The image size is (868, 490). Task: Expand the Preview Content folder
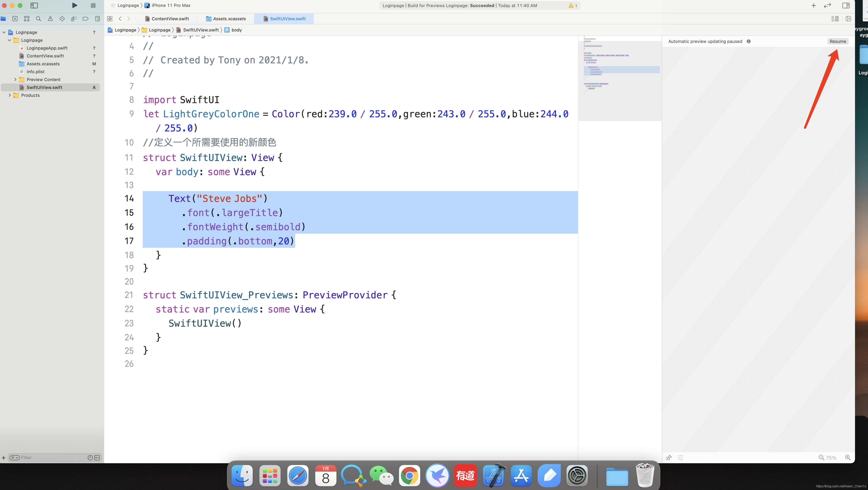[x=15, y=80]
